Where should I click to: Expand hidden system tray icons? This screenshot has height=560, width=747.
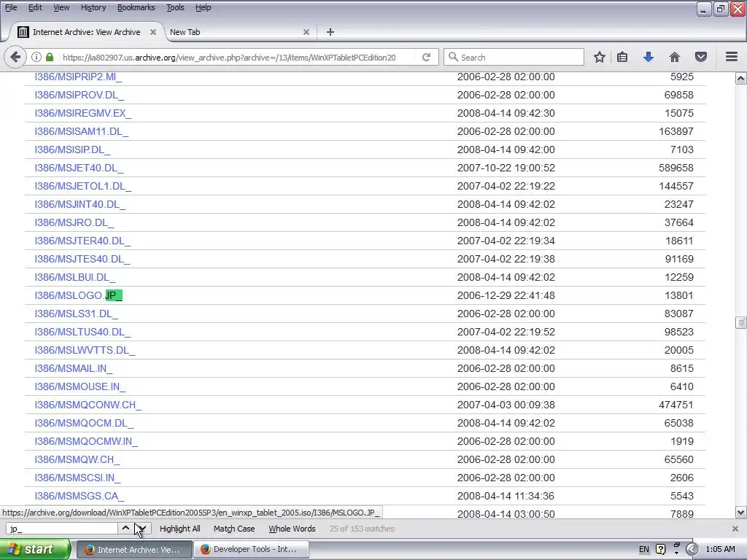[692, 549]
